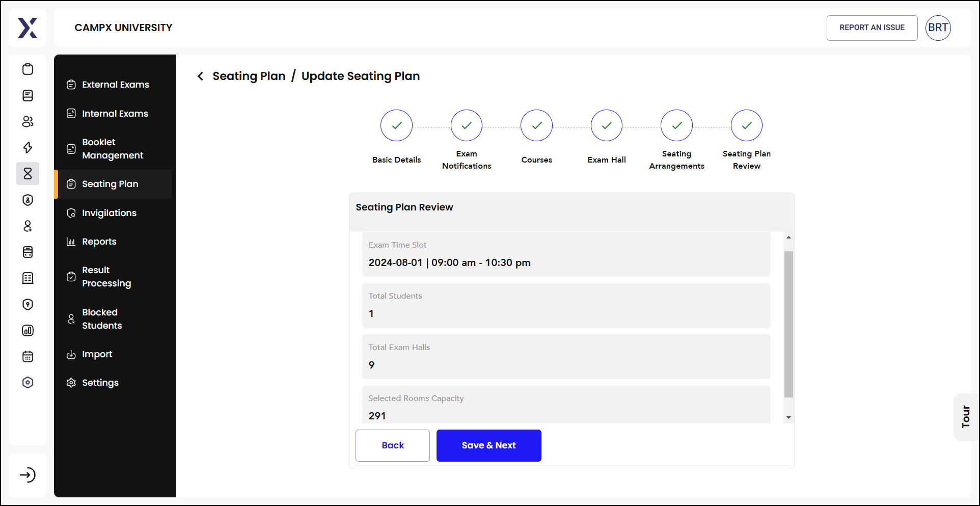Open the BRT user avatar
The width and height of the screenshot is (980, 506).
(938, 28)
